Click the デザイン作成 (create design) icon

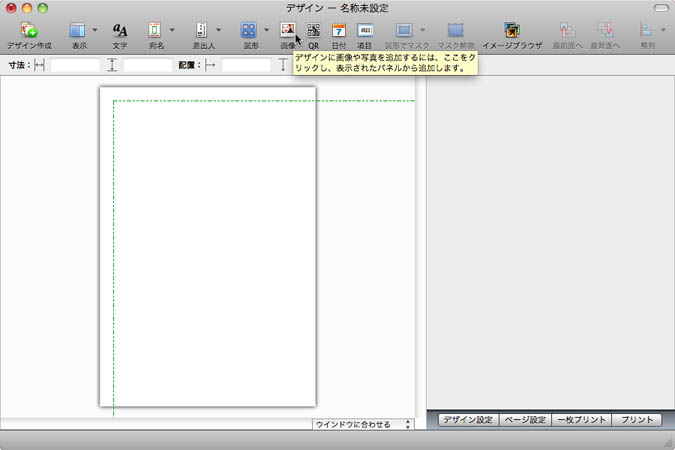(x=29, y=31)
